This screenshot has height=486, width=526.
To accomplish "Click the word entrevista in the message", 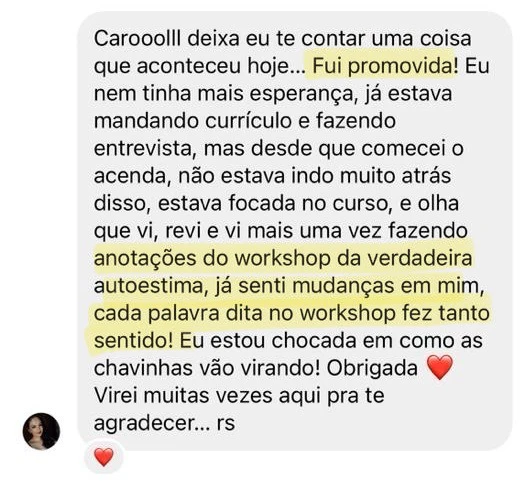I will (145, 149).
